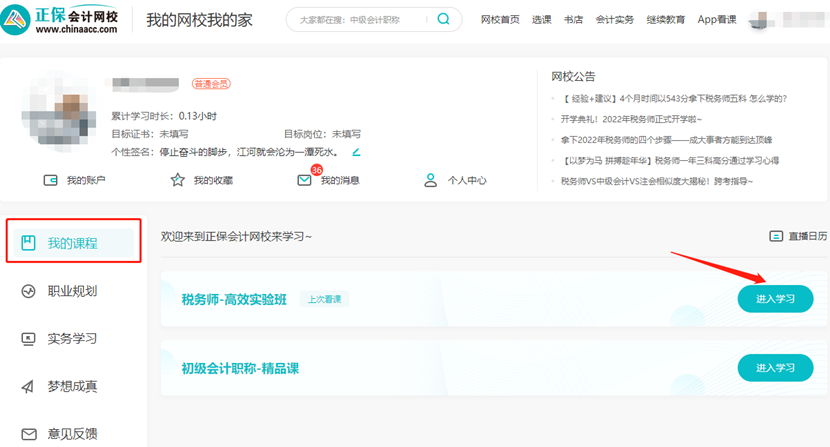830x447 pixels.
Task: Click the 累计学习时长：0.13小时 text
Action: tap(164, 116)
